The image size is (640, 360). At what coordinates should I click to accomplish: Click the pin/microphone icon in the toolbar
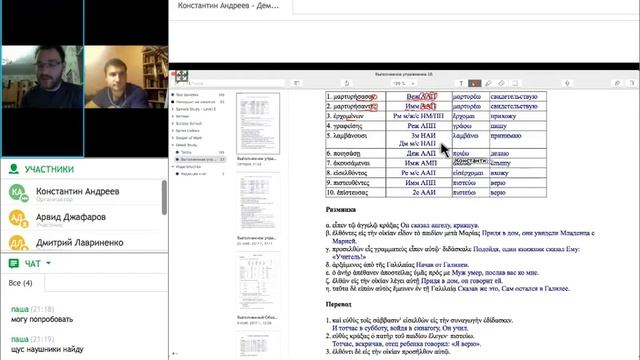[x=567, y=83]
